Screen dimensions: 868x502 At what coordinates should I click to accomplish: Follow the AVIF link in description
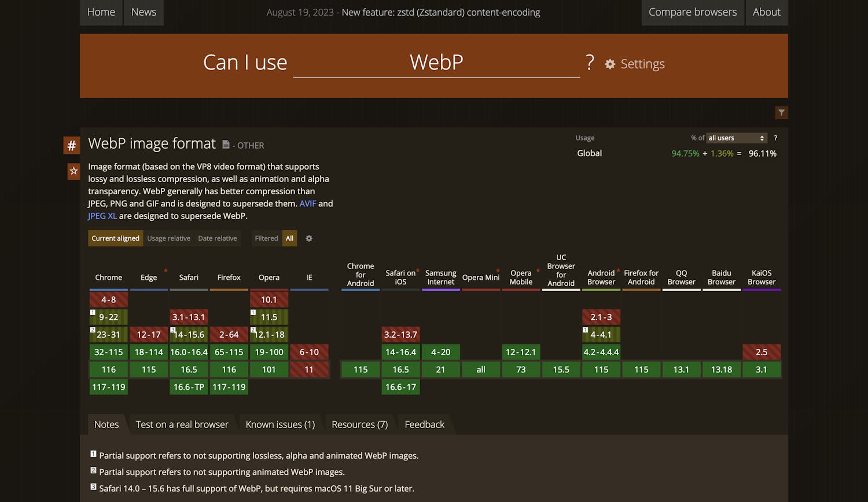[x=307, y=204]
